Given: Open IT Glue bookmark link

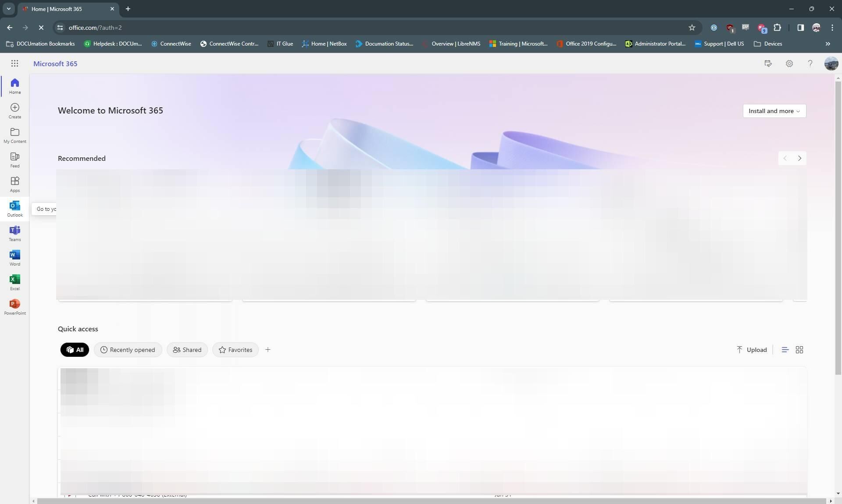Looking at the screenshot, I should pyautogui.click(x=280, y=44).
